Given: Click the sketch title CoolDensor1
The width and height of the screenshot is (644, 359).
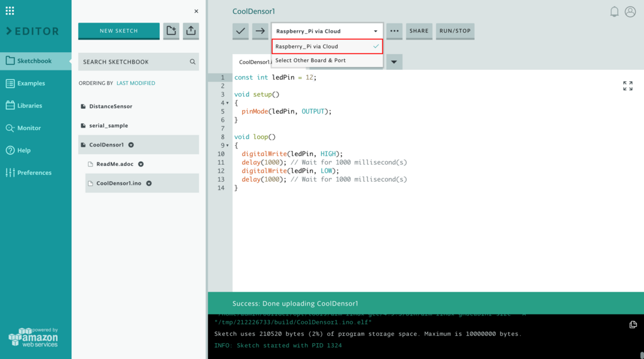Looking at the screenshot, I should (x=253, y=11).
